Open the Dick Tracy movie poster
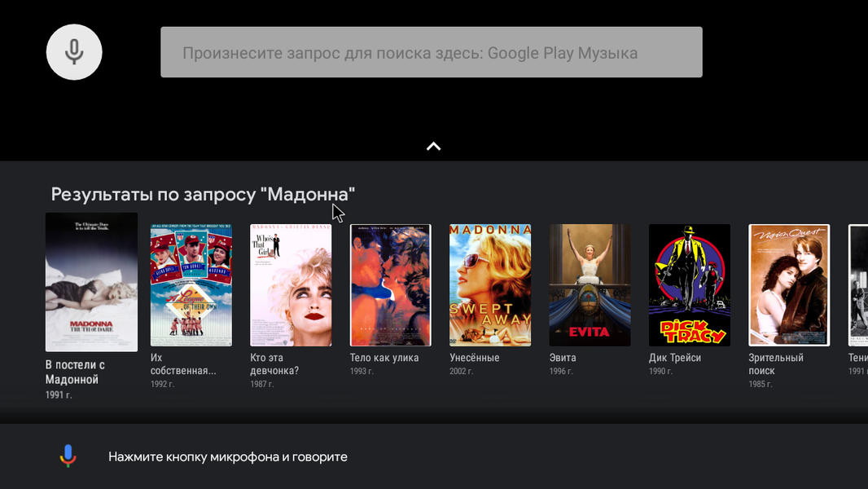 click(689, 285)
